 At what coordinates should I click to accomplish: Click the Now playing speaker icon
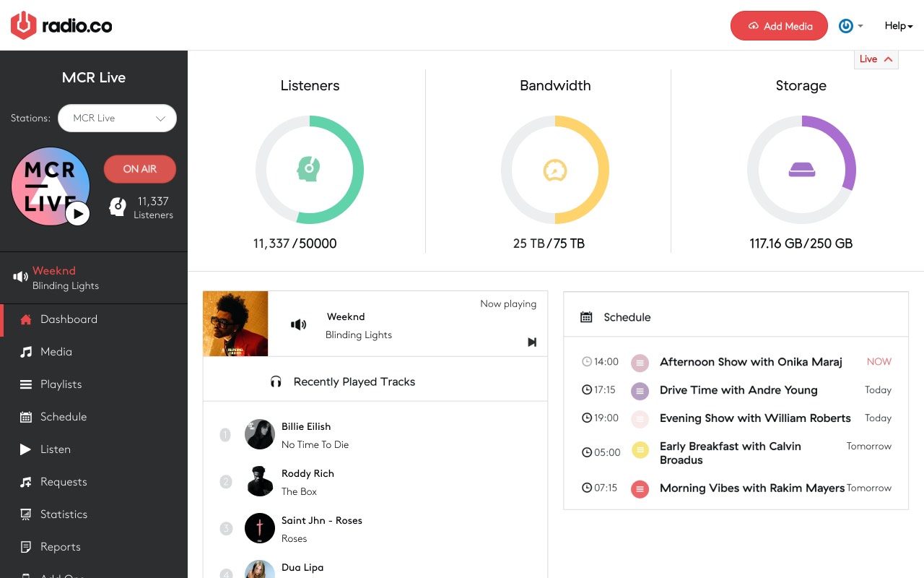click(x=298, y=325)
